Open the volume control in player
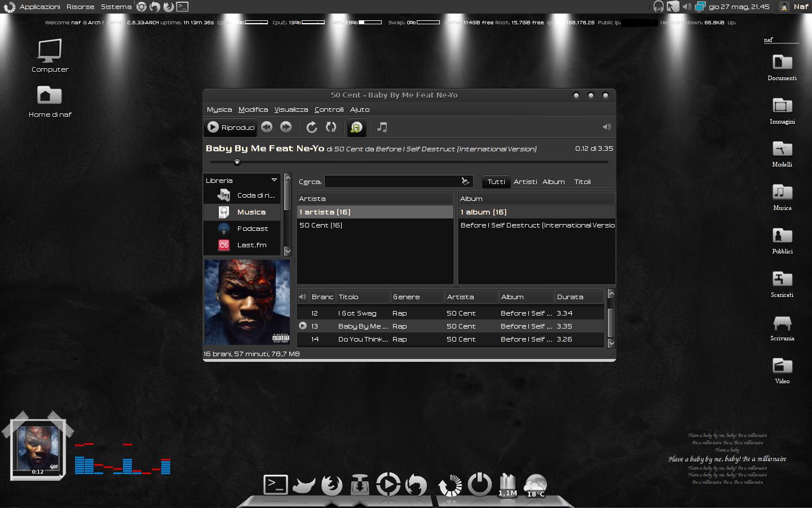The width and height of the screenshot is (812, 508). (x=607, y=127)
